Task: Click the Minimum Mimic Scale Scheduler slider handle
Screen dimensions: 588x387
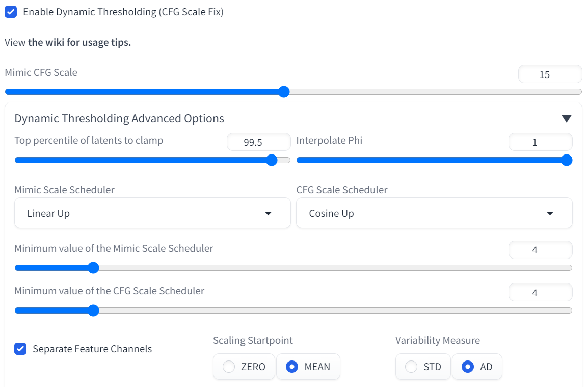Action: click(93, 268)
